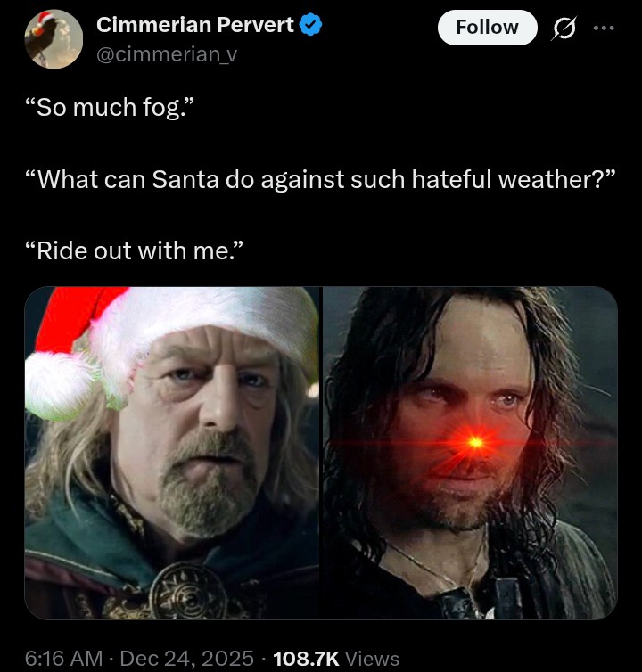Open the crow profile avatar

[x=53, y=39]
